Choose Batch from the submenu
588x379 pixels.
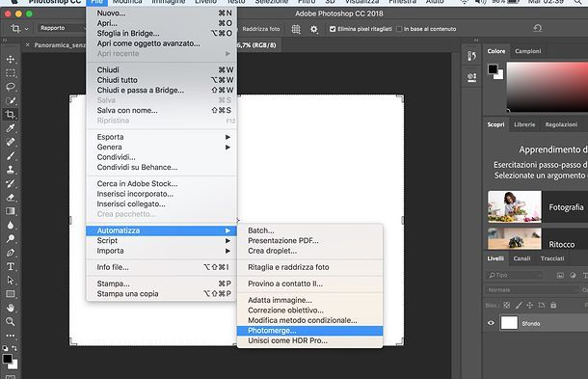[310, 230]
